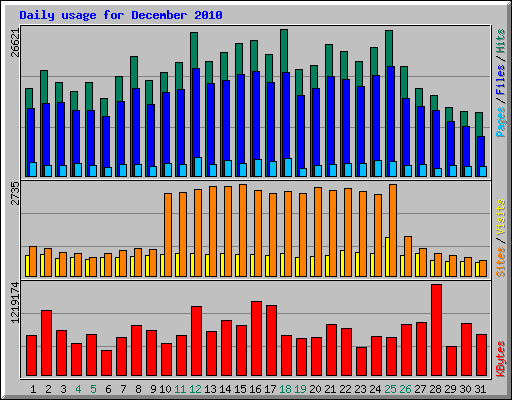This screenshot has height=400, width=512.
Task: Select the cyan pages bar for day 12
Action: (x=198, y=167)
